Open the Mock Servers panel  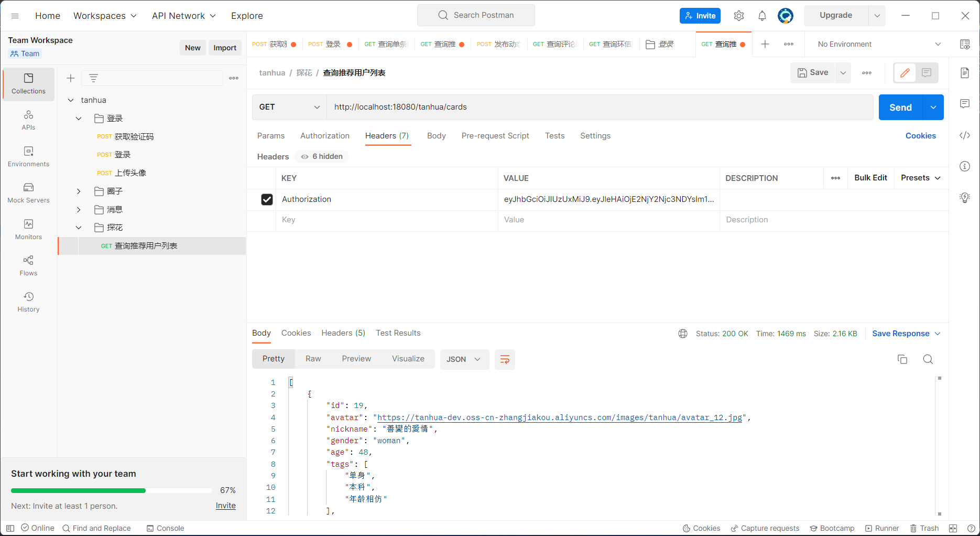(28, 193)
